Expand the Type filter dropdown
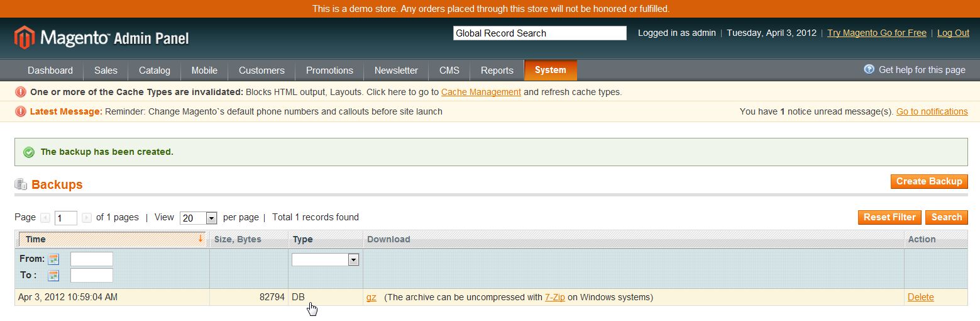The width and height of the screenshot is (980, 321). (x=353, y=259)
